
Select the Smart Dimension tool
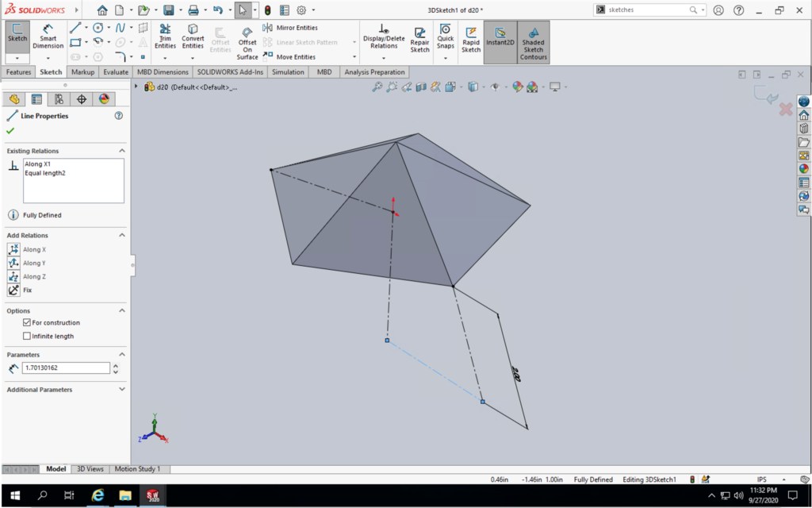pos(48,37)
